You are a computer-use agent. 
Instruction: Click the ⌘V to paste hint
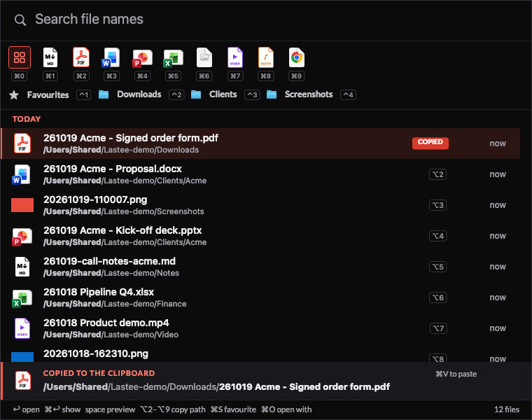456,374
